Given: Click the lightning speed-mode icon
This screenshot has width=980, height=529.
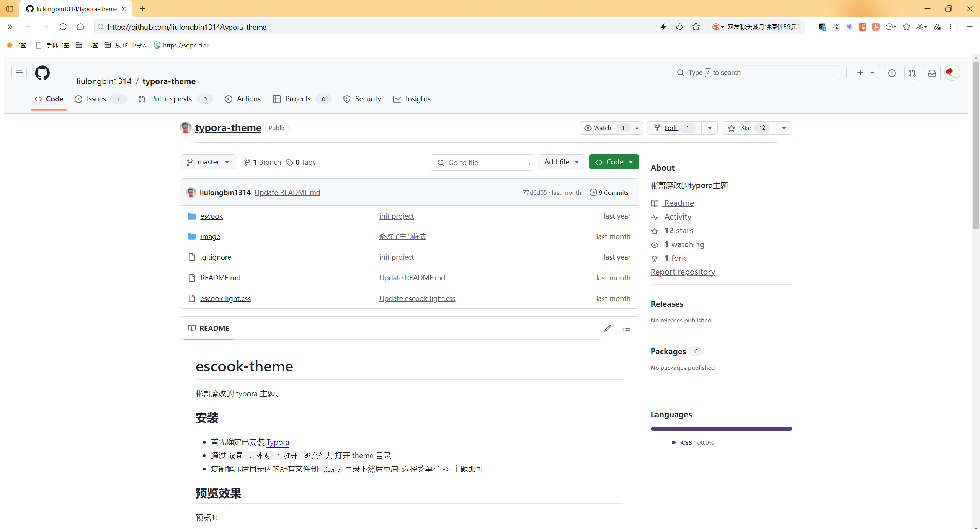Looking at the screenshot, I should (x=663, y=27).
